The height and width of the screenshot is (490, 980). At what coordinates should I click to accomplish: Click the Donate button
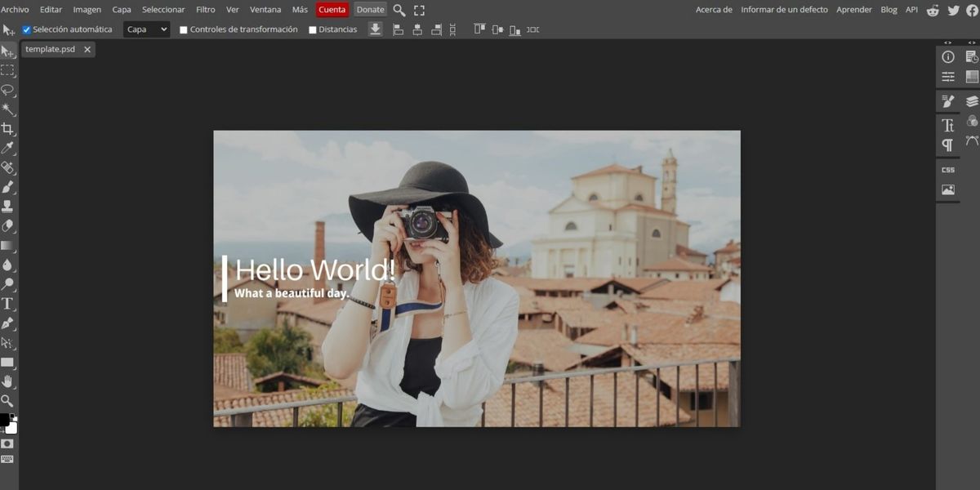pyautogui.click(x=370, y=9)
